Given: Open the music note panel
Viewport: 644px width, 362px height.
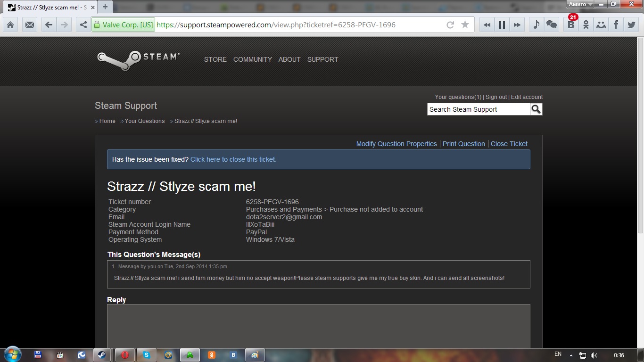Looking at the screenshot, I should pyautogui.click(x=536, y=25).
